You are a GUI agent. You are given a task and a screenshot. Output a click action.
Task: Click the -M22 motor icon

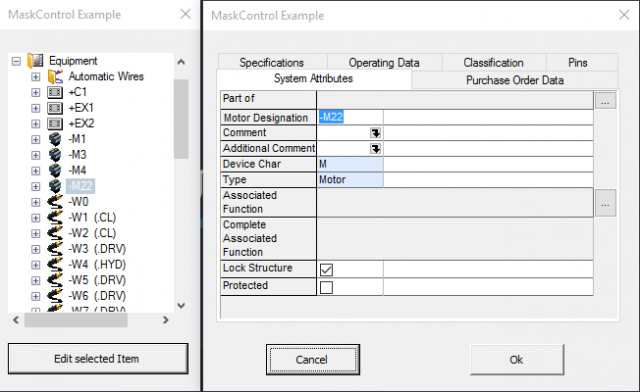55,186
